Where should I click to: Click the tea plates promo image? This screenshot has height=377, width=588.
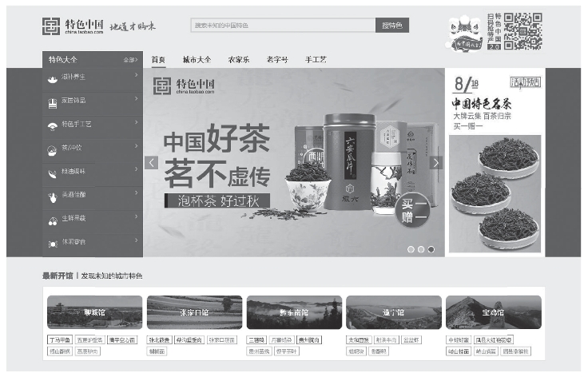[x=495, y=193]
